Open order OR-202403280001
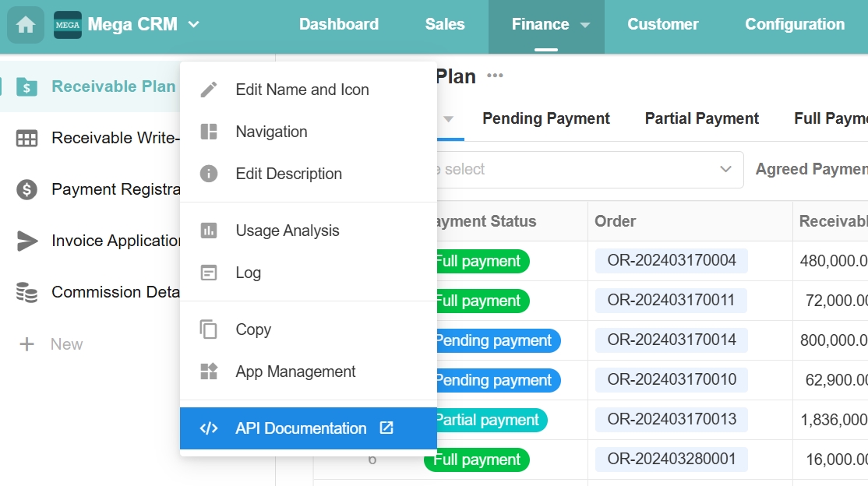 (672, 460)
